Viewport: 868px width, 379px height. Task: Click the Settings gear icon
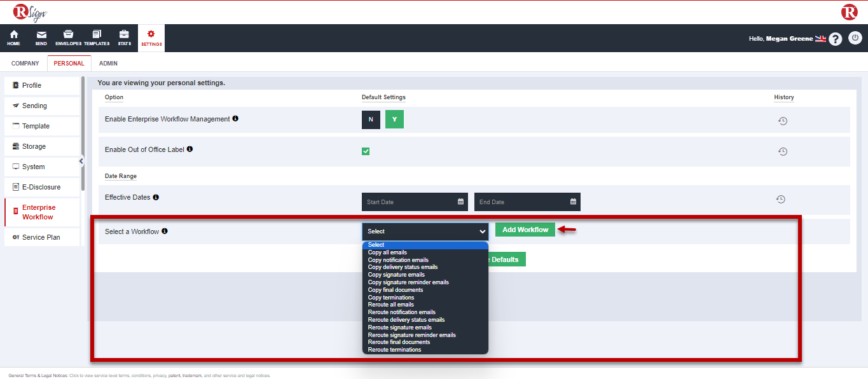coord(150,38)
